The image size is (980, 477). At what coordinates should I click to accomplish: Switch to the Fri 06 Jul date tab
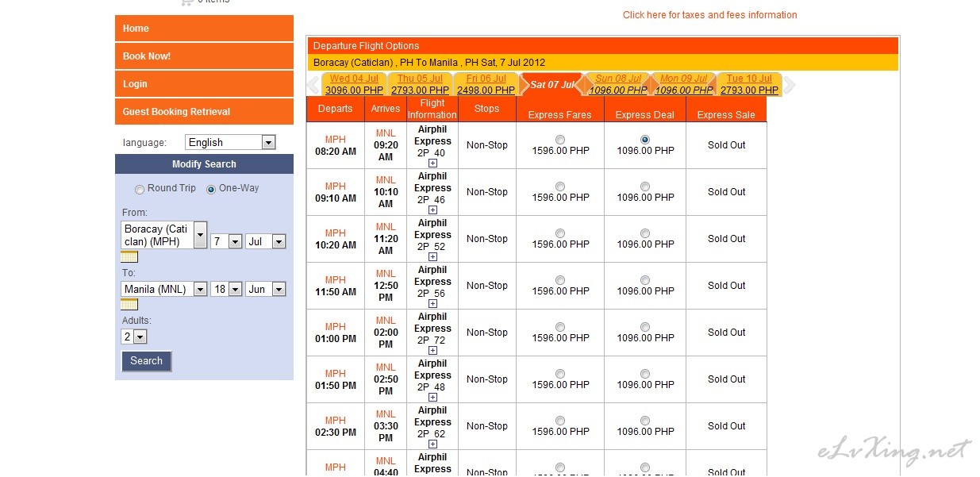pyautogui.click(x=486, y=84)
